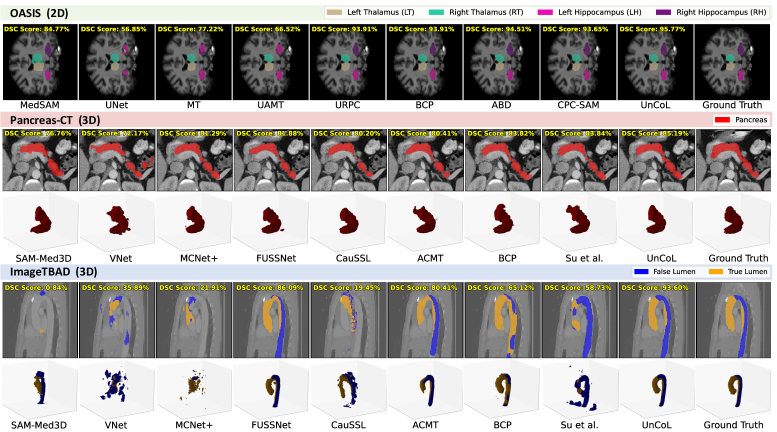The height and width of the screenshot is (432, 777).
Task: Click the Pancreas-CT FUSSNet method label
Action: pyautogui.click(x=276, y=258)
